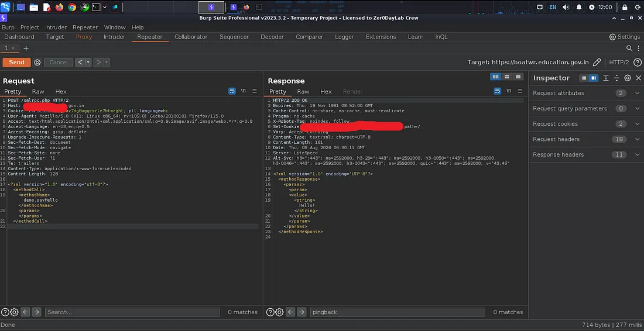The width and height of the screenshot is (644, 331).
Task: Switch HTTP/2 protocol selector
Action: 619,63
